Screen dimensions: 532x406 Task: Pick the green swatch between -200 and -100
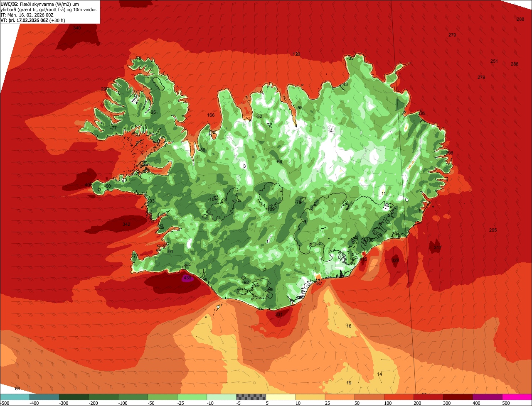(x=103, y=397)
